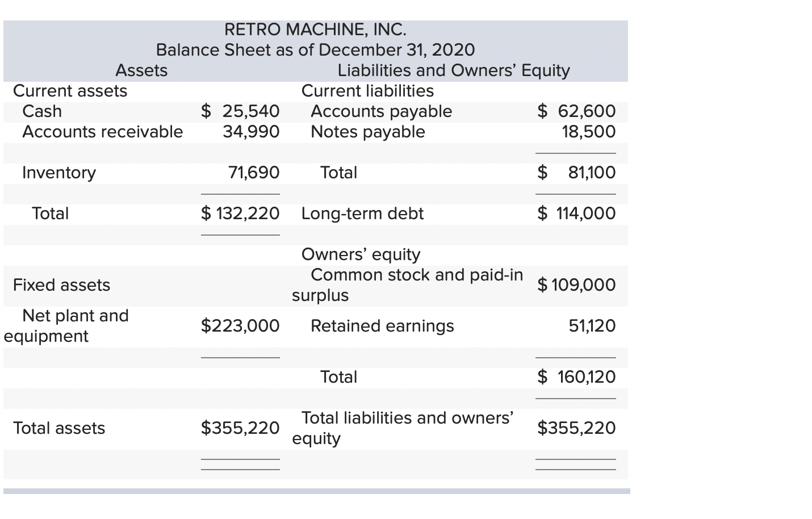
Task: Select the Assets column header
Action: coord(141,70)
